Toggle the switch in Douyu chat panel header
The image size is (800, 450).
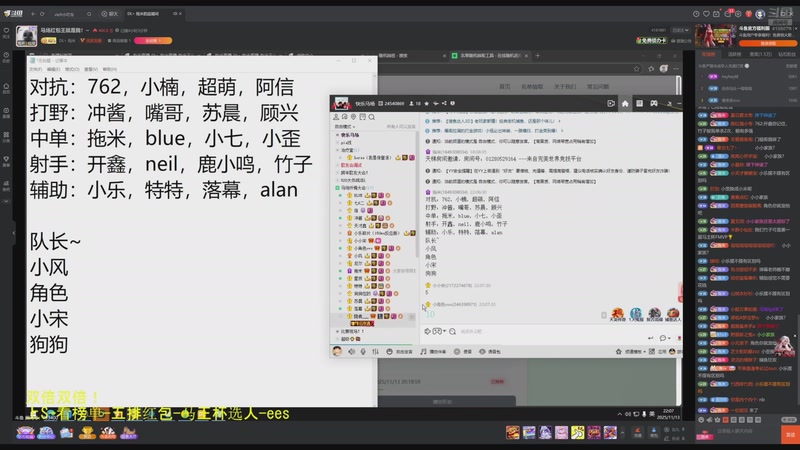point(746,66)
